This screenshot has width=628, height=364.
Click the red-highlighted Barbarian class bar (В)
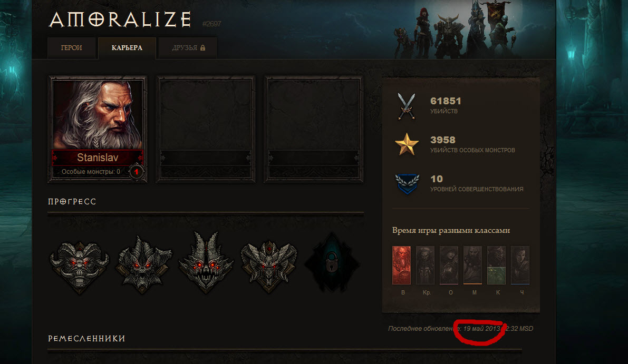(401, 265)
